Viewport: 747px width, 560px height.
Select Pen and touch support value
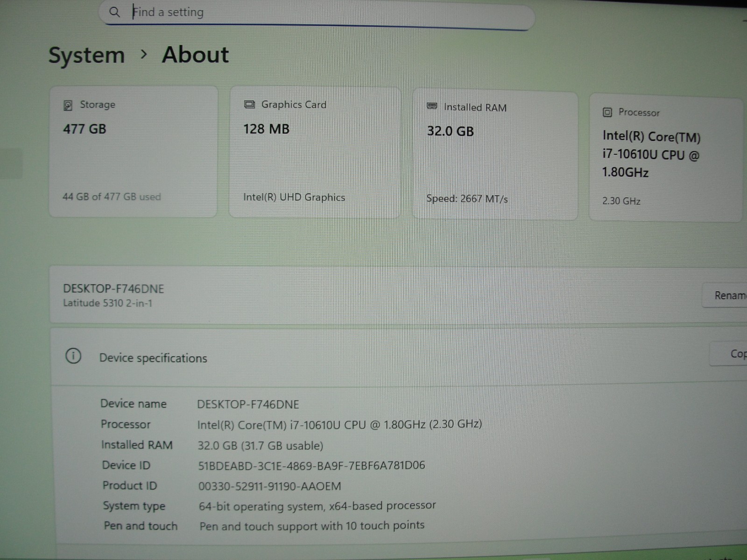(312, 526)
